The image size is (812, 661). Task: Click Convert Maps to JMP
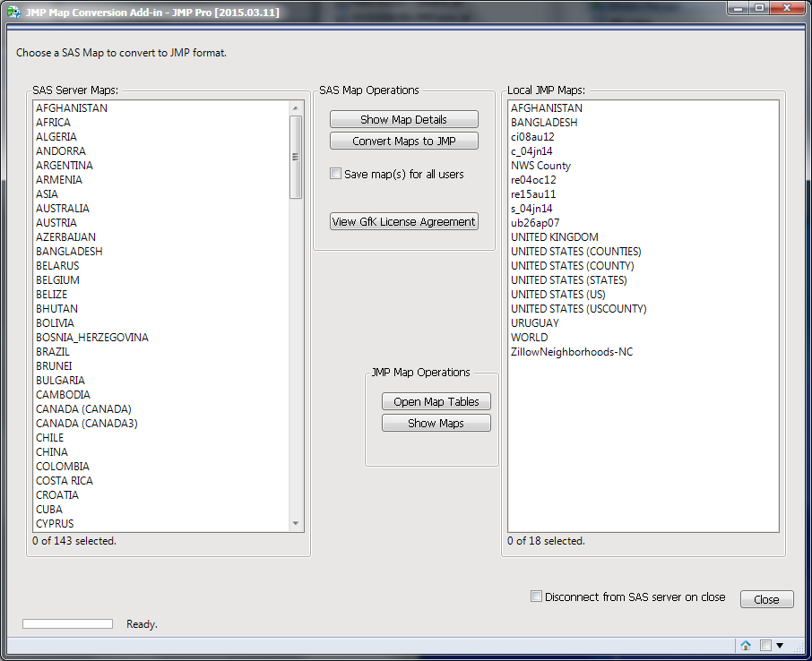pos(403,140)
